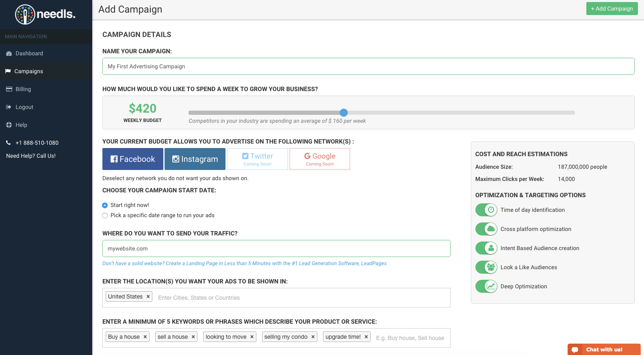Click the weekly budget slider handle
This screenshot has height=355, width=644.
[x=344, y=113]
